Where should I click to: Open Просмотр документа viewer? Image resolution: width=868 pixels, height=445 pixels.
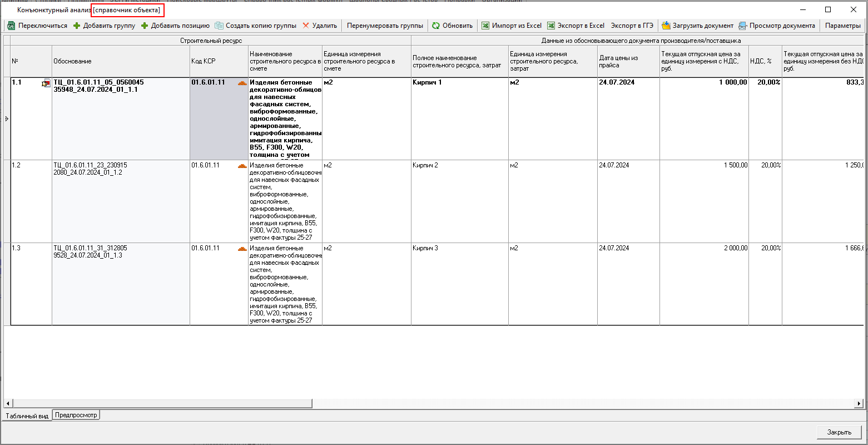pos(742,26)
